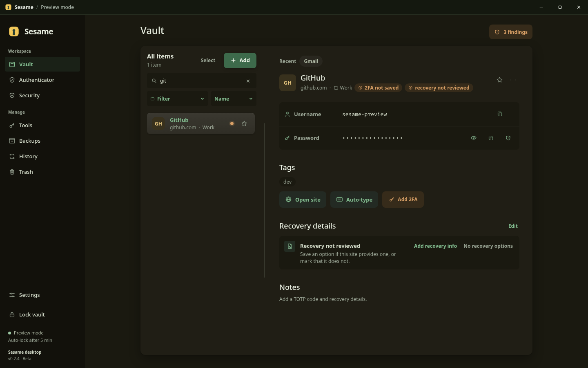Open Settings from the sidebar
This screenshot has width=588, height=368.
pos(42,295)
